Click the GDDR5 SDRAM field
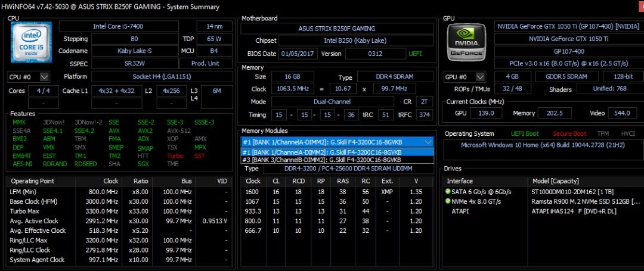Viewport: 644px width, 271px height. (566, 77)
